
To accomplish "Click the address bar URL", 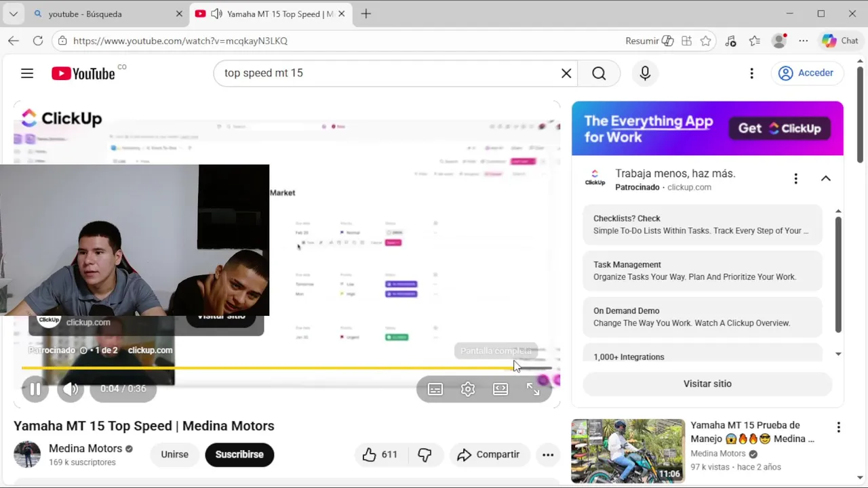I will [180, 41].
